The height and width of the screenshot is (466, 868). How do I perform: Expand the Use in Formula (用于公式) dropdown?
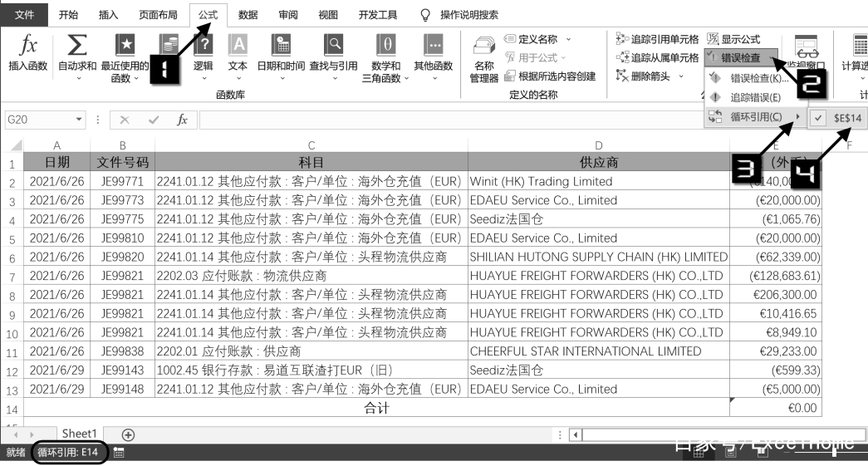pos(563,57)
